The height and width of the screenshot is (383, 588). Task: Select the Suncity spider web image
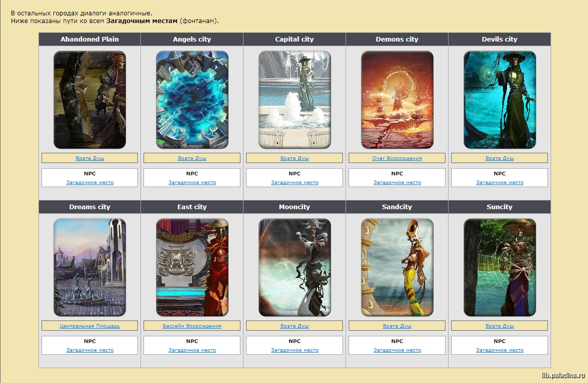[x=500, y=267]
